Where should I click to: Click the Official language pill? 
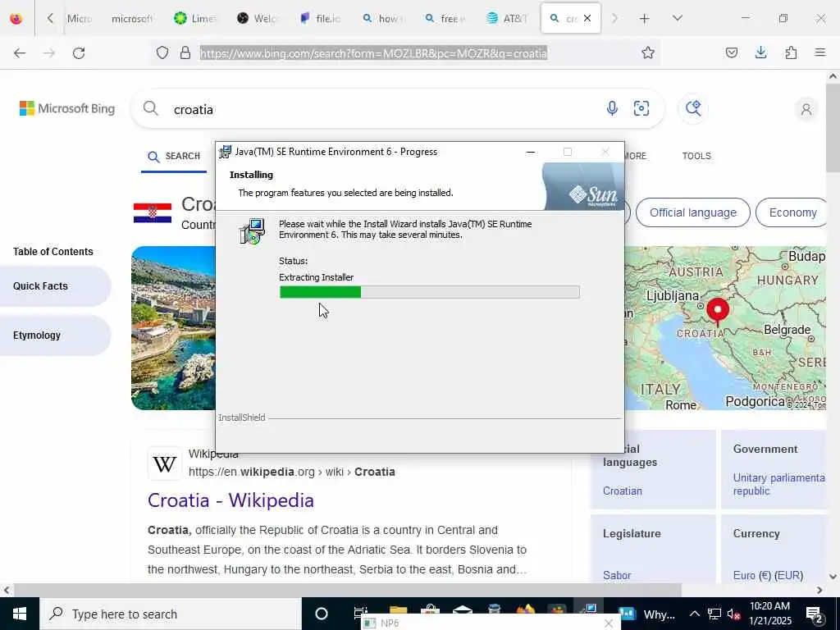[692, 212]
